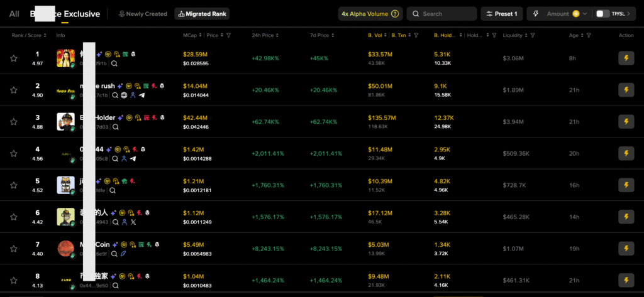Click the website globe icon on rank 2 row
Viewport: 644px width, 297px height.
coord(124,95)
